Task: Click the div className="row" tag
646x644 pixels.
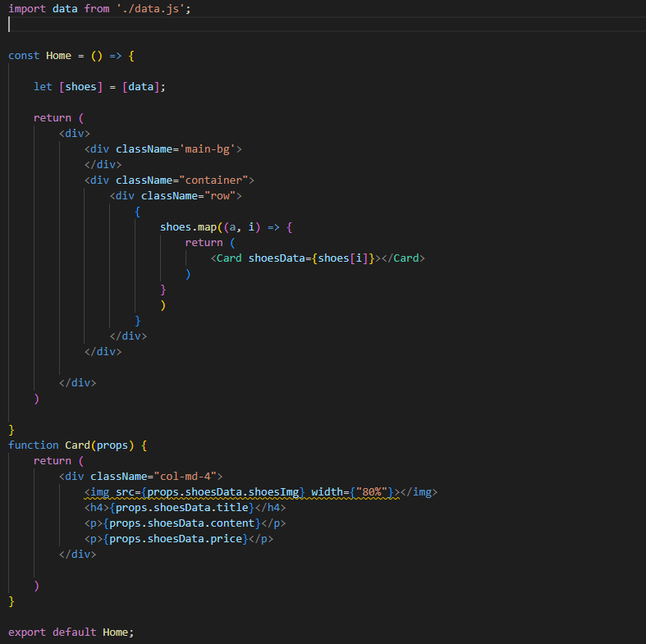Action: click(x=176, y=196)
